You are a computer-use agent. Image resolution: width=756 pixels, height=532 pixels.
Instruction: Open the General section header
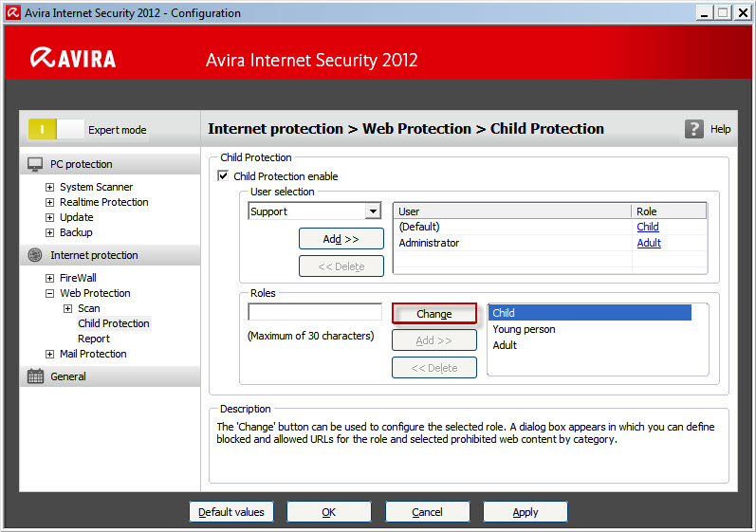[110, 376]
